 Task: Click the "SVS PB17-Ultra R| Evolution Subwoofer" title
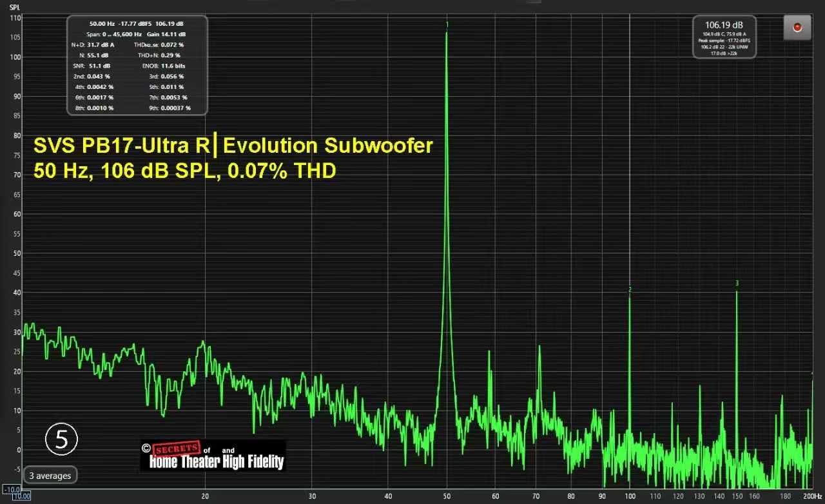[233, 146]
